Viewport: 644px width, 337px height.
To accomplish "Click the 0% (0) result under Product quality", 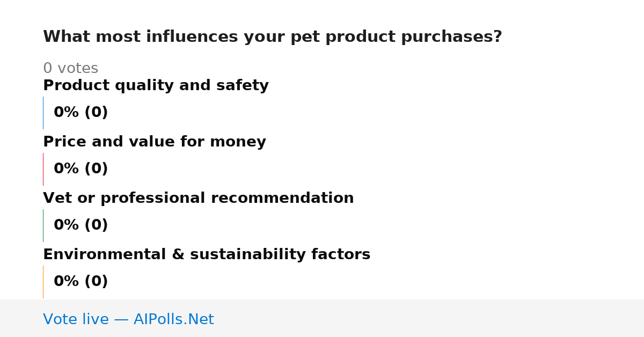I will (x=80, y=113).
